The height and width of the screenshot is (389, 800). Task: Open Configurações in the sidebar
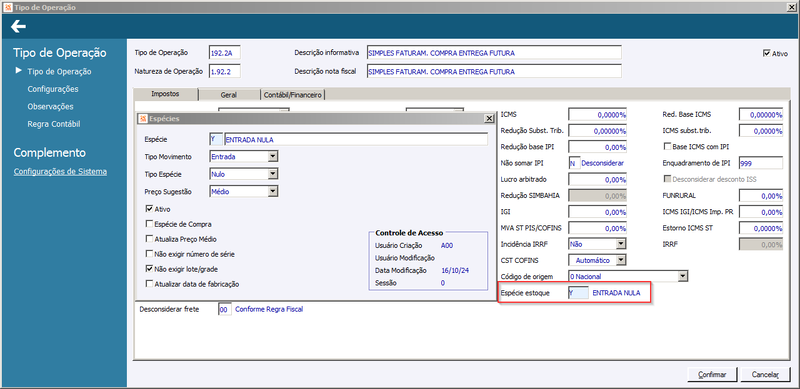click(x=53, y=89)
